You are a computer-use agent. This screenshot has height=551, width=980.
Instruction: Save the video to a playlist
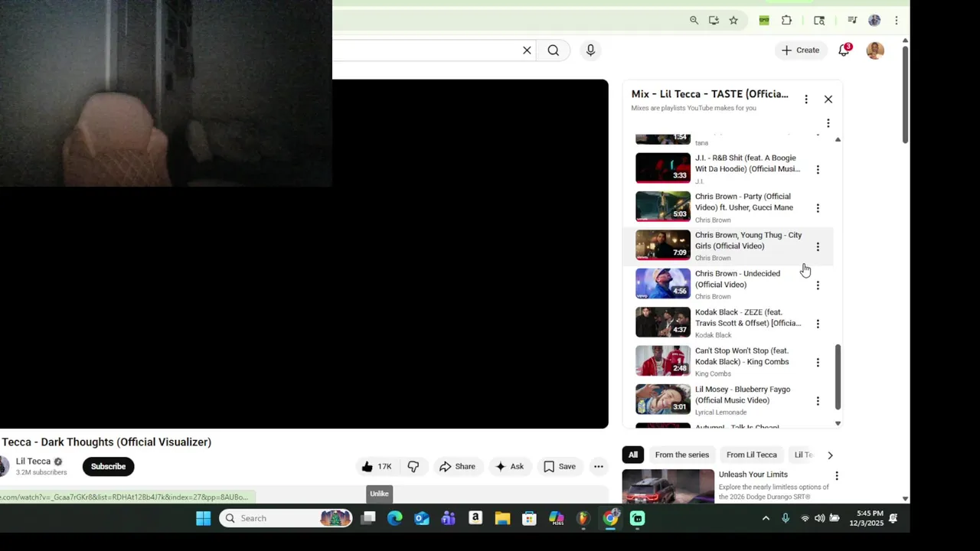pos(560,467)
